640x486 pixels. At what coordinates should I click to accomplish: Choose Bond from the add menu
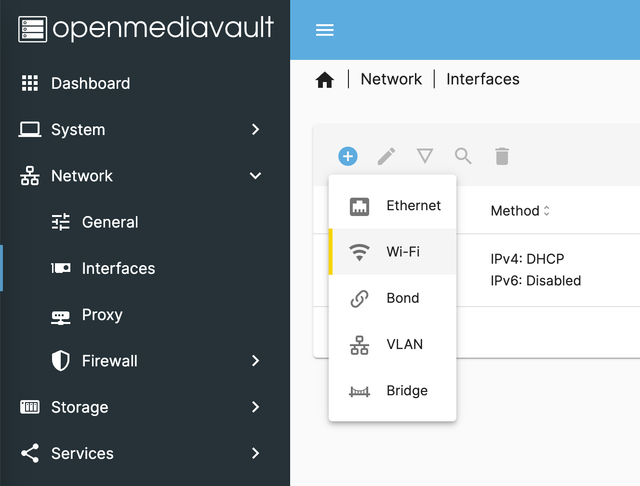click(392, 298)
